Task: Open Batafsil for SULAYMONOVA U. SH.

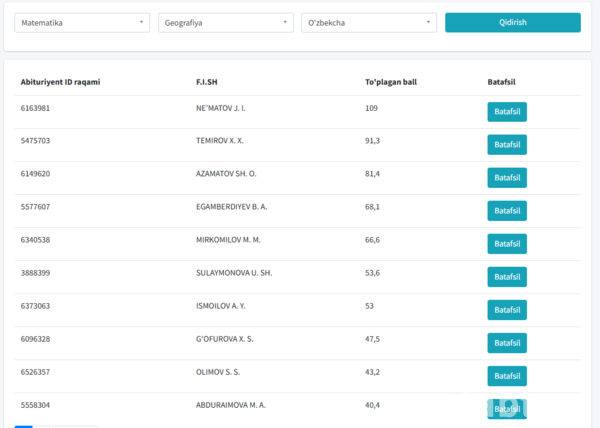Action: tap(507, 277)
